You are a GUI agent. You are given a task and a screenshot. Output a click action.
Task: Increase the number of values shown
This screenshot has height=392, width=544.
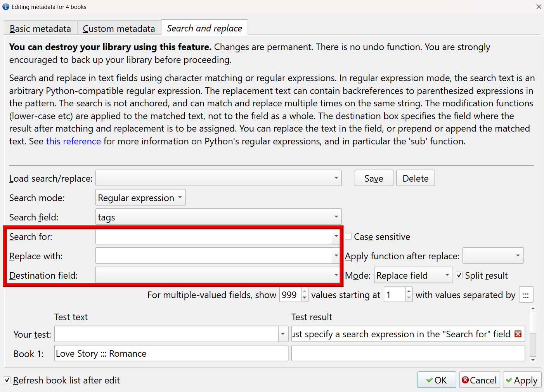(305, 291)
